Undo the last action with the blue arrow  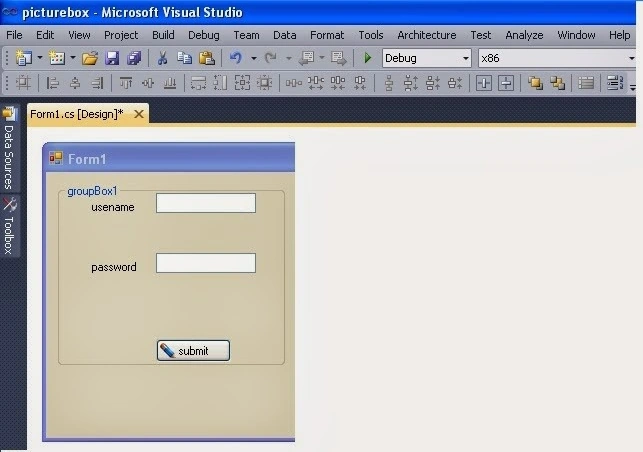[x=235, y=58]
